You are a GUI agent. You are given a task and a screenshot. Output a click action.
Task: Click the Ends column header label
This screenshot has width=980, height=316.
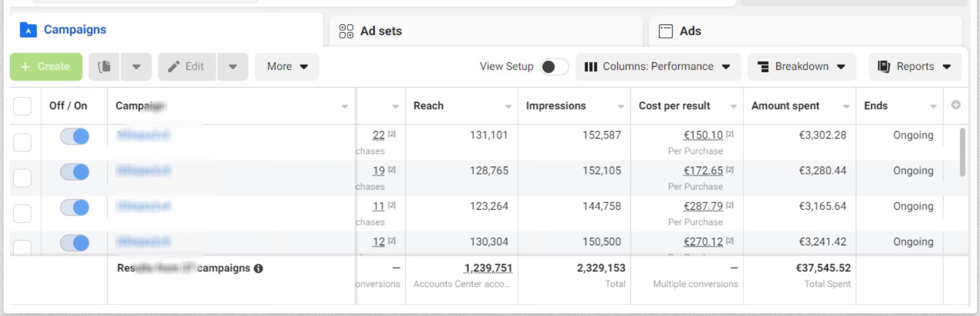coord(875,106)
